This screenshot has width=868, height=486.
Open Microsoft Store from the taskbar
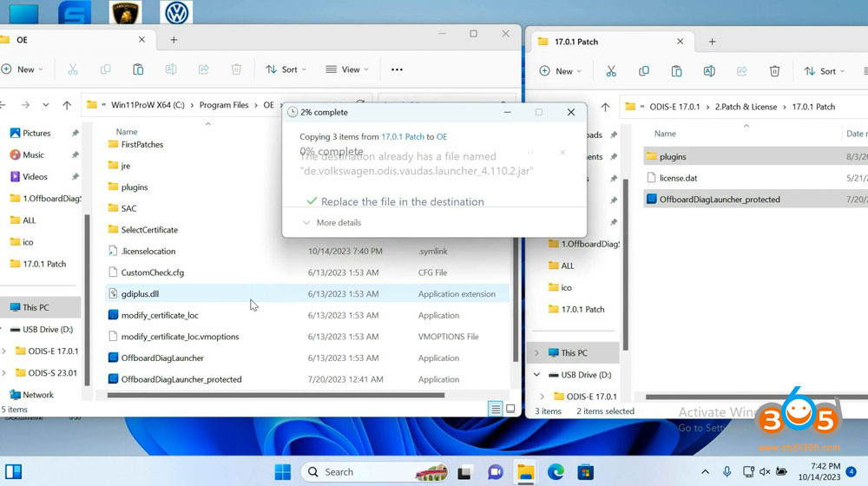585,472
